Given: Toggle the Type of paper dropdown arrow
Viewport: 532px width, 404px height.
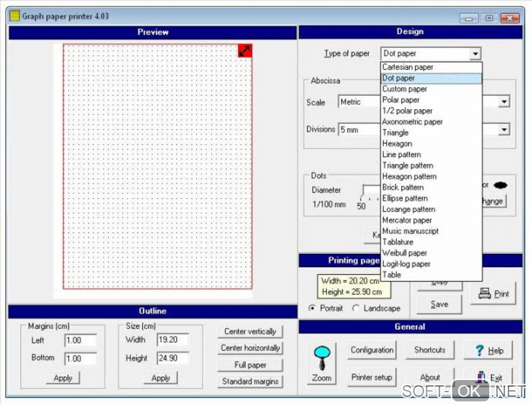Looking at the screenshot, I should click(x=475, y=54).
